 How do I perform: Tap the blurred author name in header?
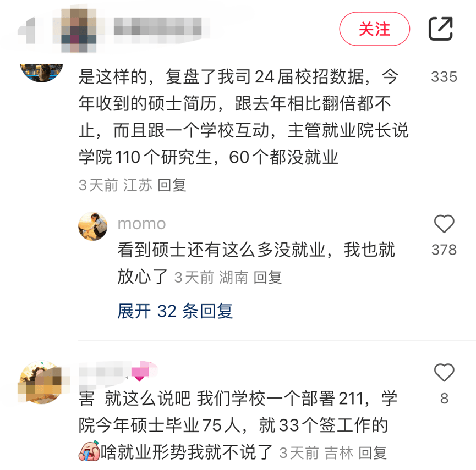(x=158, y=30)
